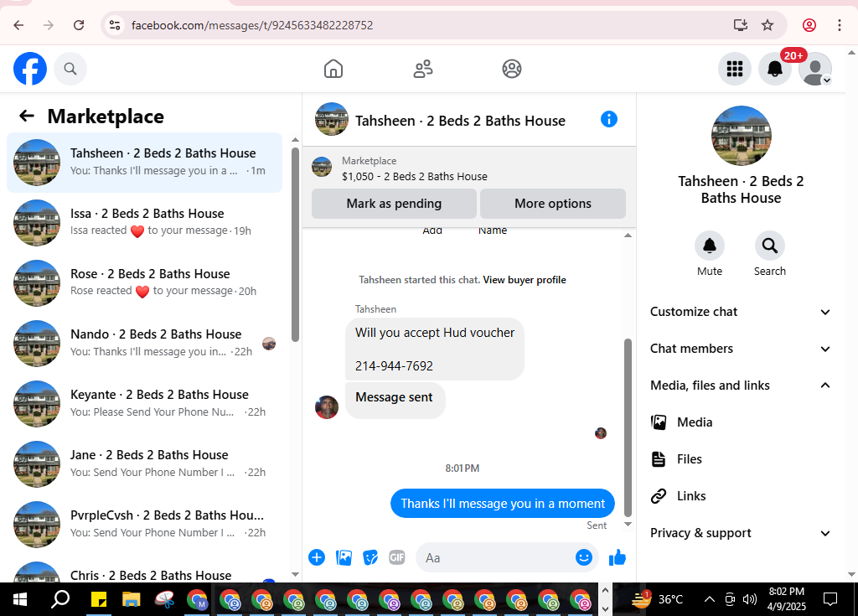Image resolution: width=858 pixels, height=616 pixels.
Task: Click the Tahsheen chat header title
Action: [x=460, y=121]
